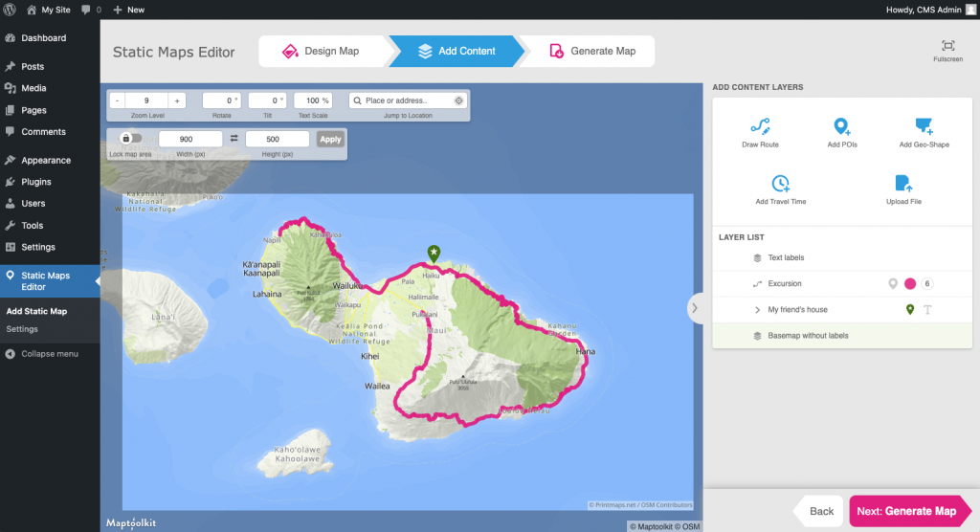Screen dimensions: 980x532
Task: Click the Add POIs icon
Action: pos(841,127)
